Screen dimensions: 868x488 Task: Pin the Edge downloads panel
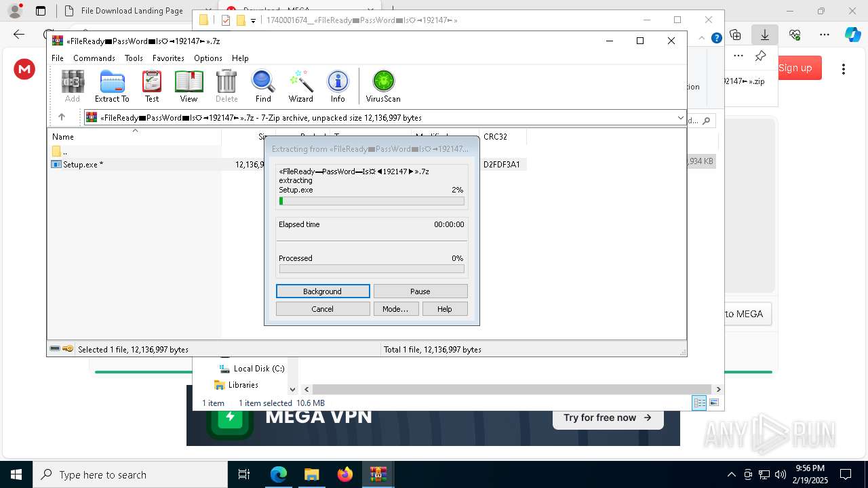[760, 56]
